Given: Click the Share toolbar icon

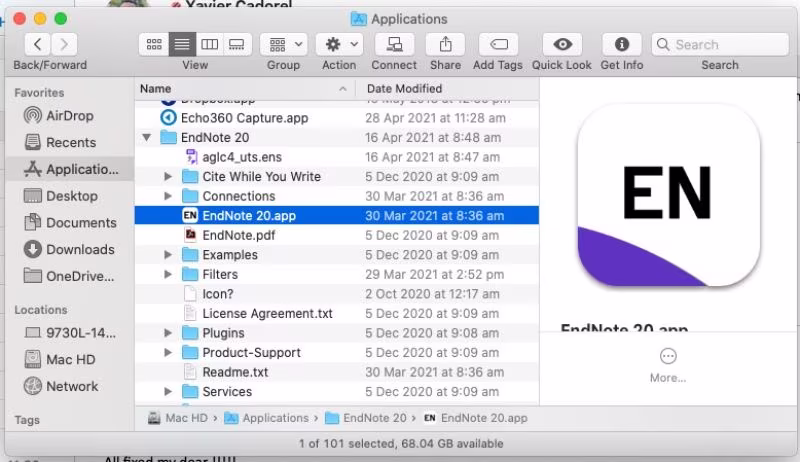Looking at the screenshot, I should coord(445,44).
